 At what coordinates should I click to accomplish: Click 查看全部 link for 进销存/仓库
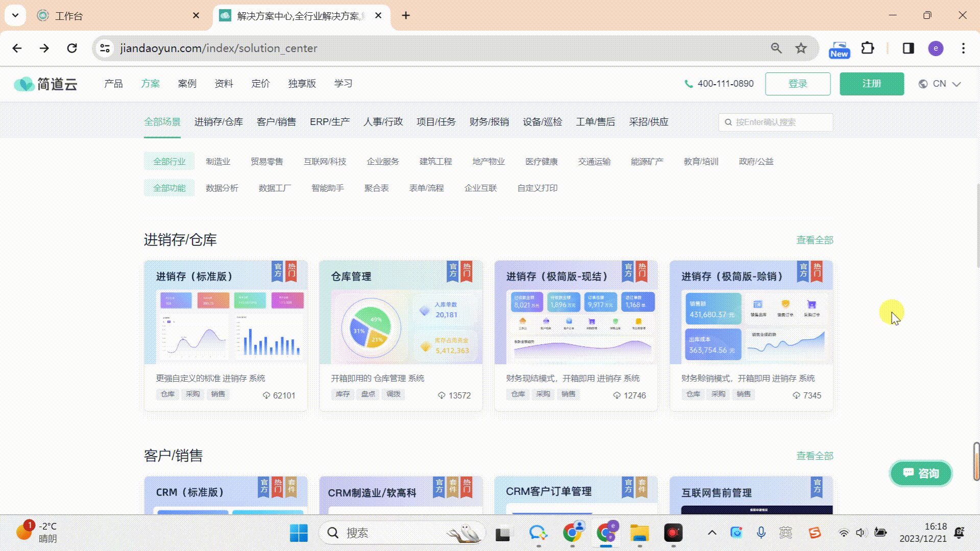click(x=815, y=240)
